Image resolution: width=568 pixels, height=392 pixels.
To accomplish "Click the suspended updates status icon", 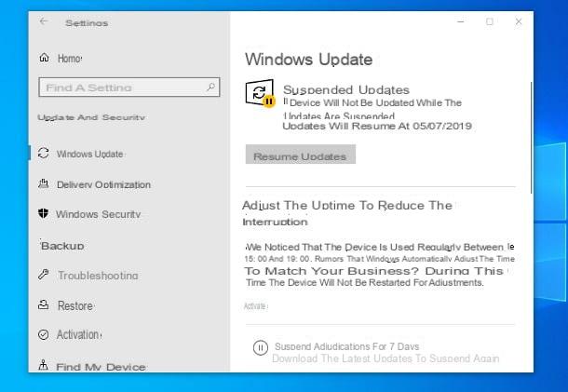I will (260, 93).
